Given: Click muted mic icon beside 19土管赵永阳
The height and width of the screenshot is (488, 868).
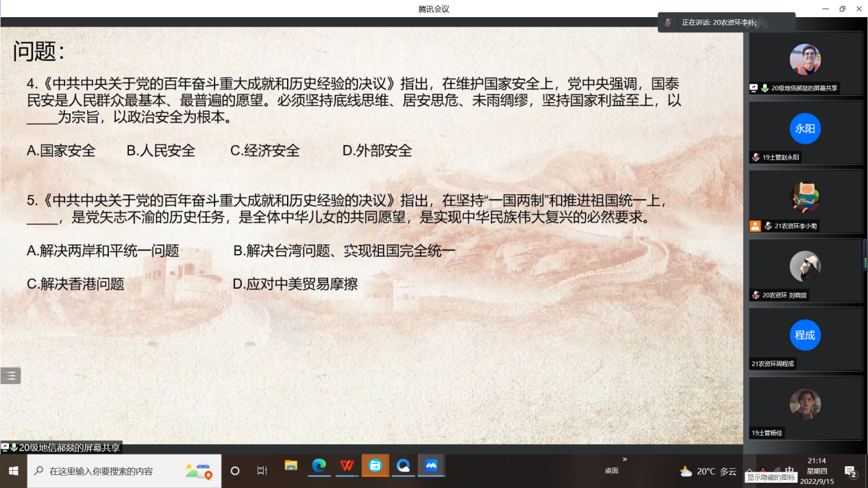Looking at the screenshot, I should tap(755, 157).
